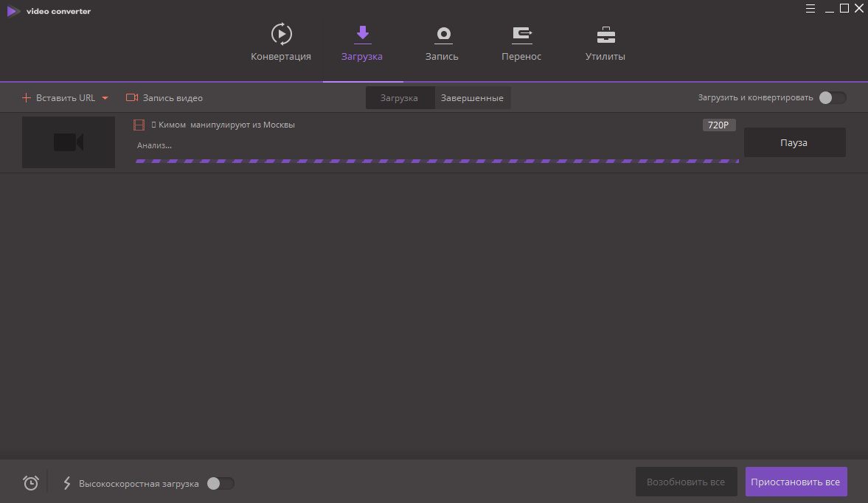Open the Утилиты toolbox icon
The width and height of the screenshot is (868, 503).
point(605,35)
